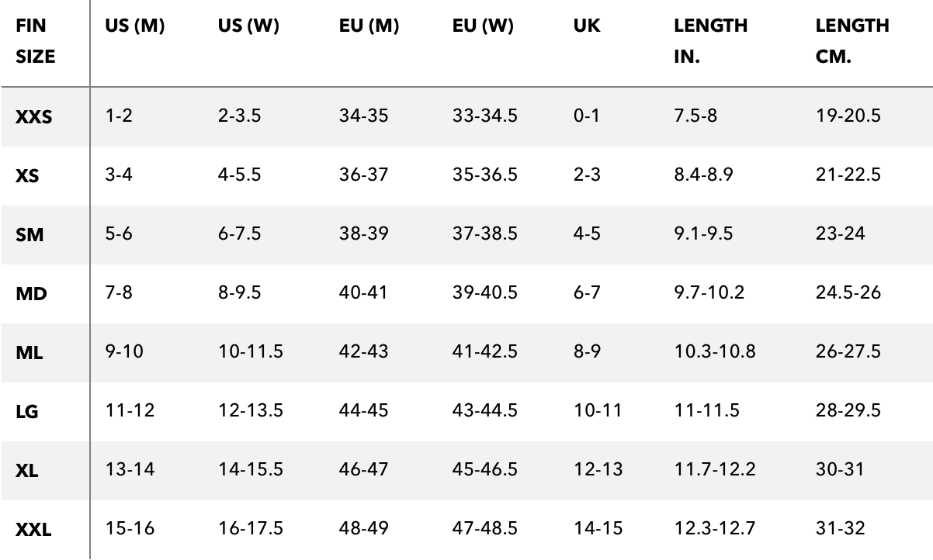Click the LG fin size row label
The height and width of the screenshot is (560, 933).
(27, 412)
